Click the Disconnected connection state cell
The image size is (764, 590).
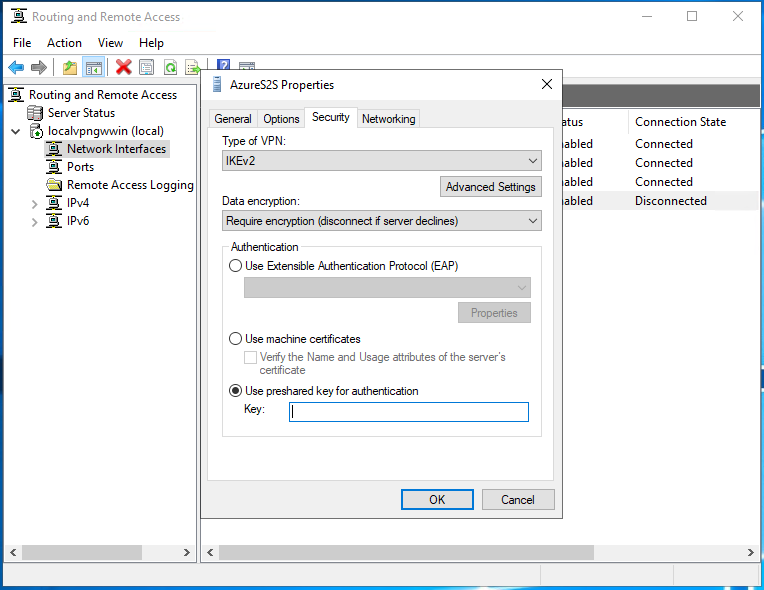click(670, 201)
